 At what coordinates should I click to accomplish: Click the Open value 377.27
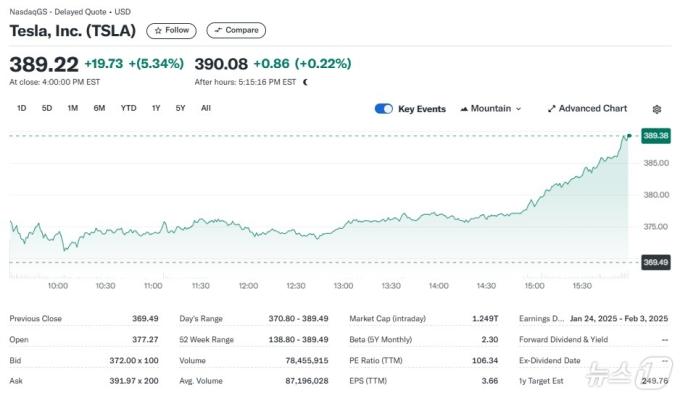[x=145, y=339]
